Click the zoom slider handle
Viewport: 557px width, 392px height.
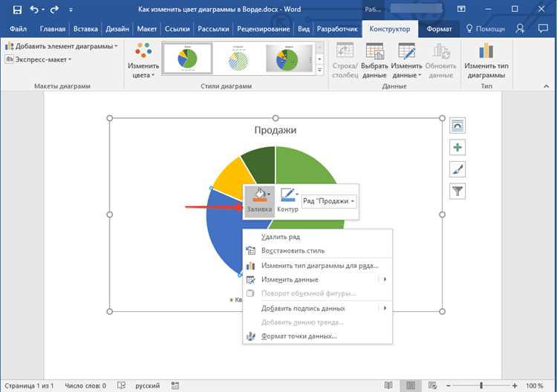pyautogui.click(x=481, y=385)
